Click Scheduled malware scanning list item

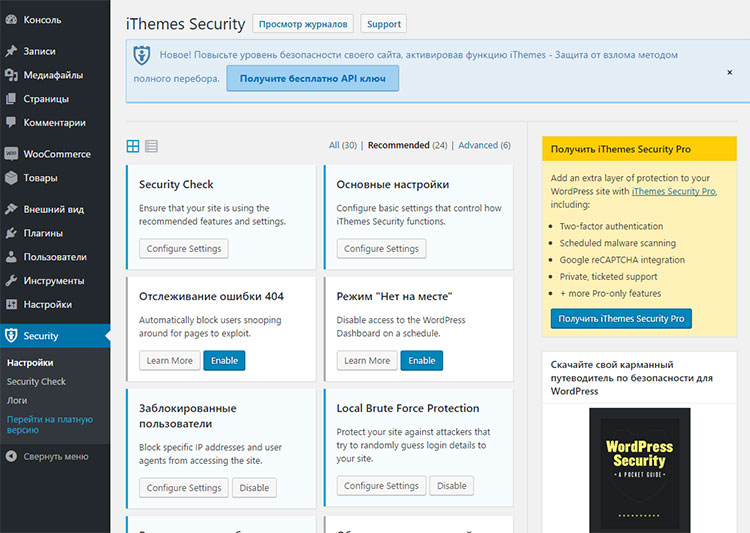tap(618, 243)
